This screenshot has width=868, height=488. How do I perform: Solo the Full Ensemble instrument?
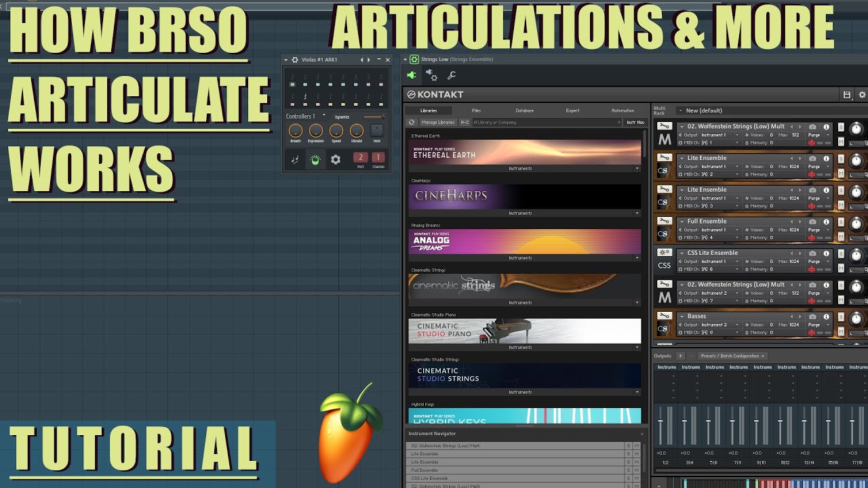pyautogui.click(x=841, y=222)
